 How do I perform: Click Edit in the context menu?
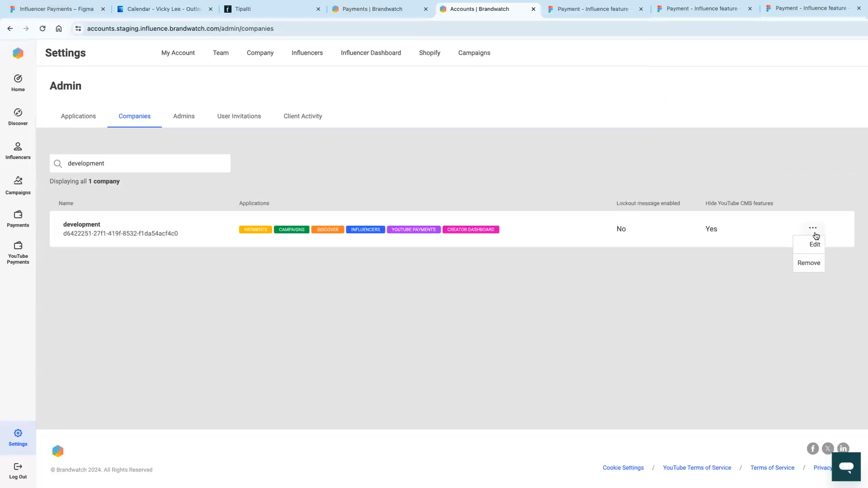pyautogui.click(x=814, y=244)
